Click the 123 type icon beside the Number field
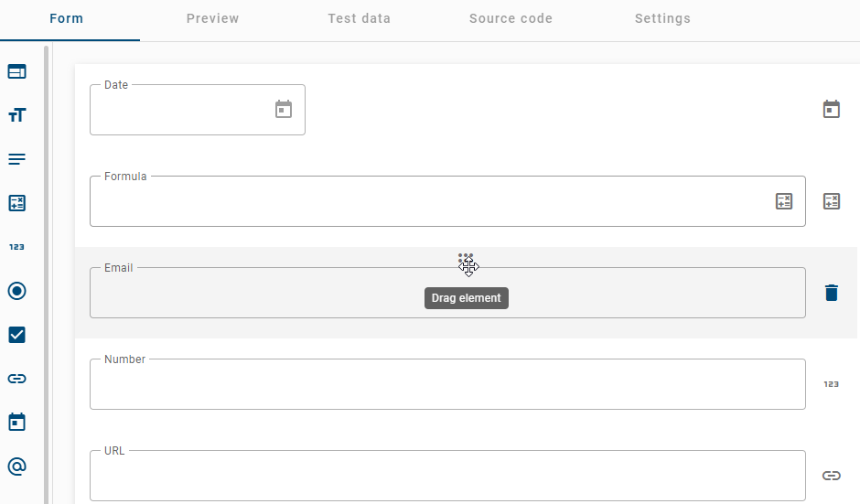The height and width of the screenshot is (504, 860). [x=832, y=384]
